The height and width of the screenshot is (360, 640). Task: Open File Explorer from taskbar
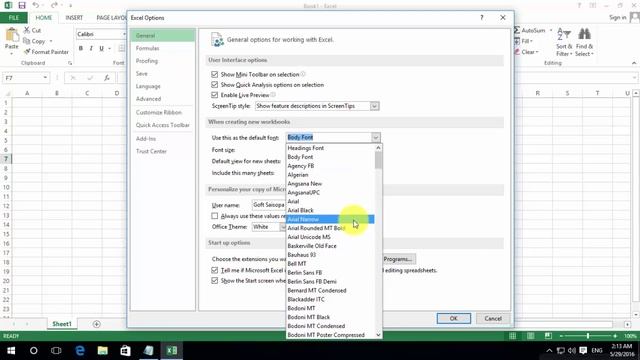tap(102, 351)
